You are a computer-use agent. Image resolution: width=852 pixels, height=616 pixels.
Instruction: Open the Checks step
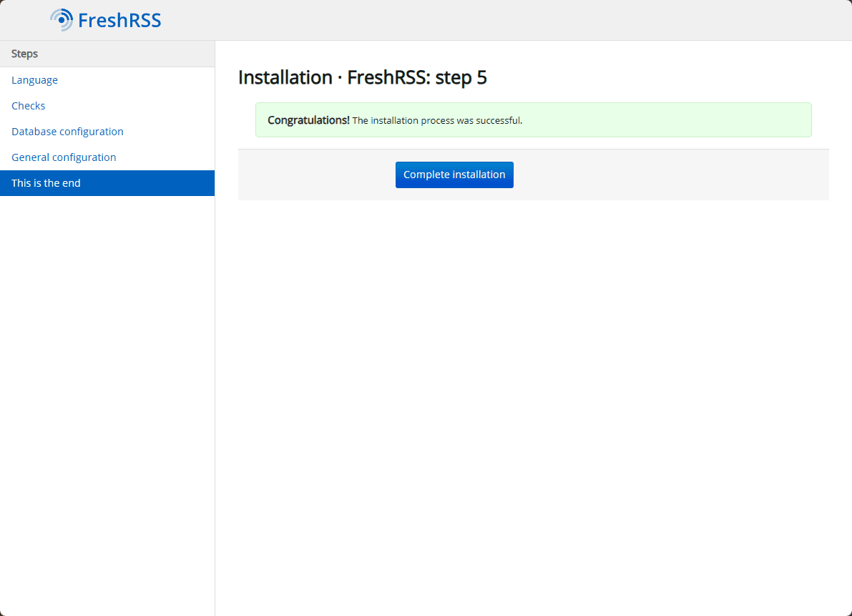click(107, 106)
